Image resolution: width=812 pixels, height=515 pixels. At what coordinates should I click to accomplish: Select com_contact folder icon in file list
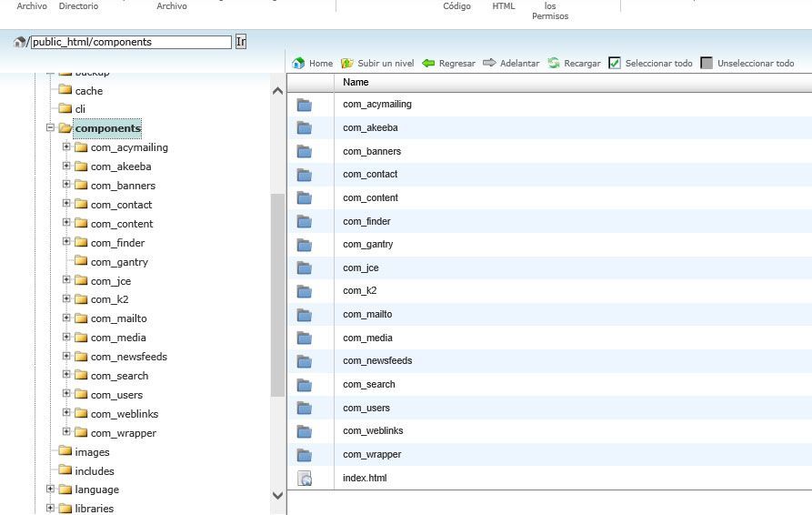[305, 175]
